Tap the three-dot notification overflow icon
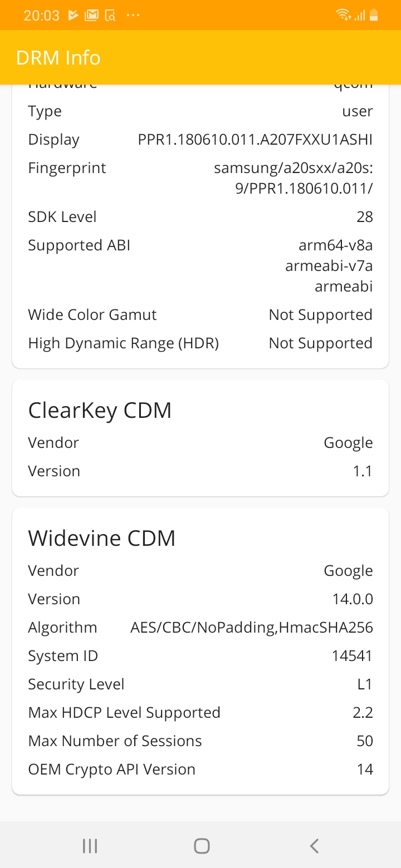The height and width of the screenshot is (868, 401). [x=133, y=16]
